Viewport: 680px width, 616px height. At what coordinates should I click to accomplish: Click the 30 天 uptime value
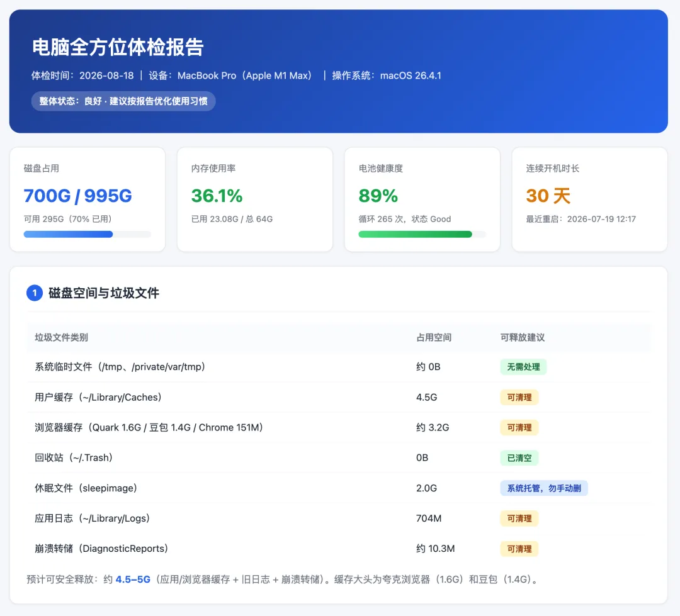click(548, 196)
